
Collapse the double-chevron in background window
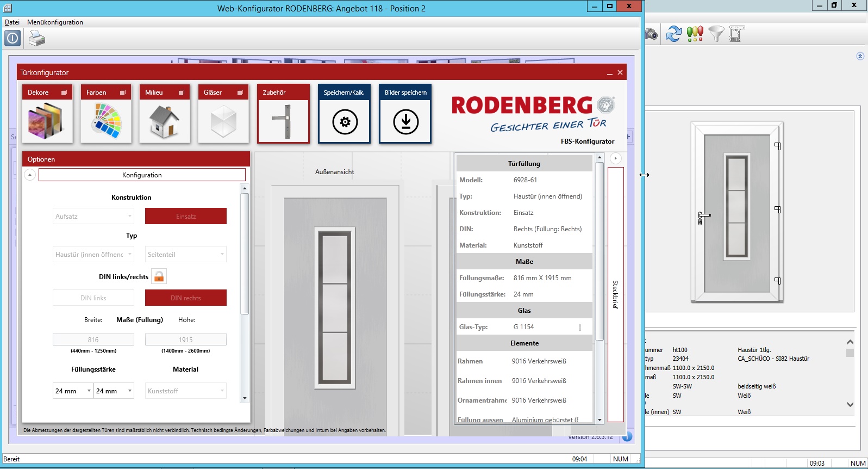click(x=860, y=56)
